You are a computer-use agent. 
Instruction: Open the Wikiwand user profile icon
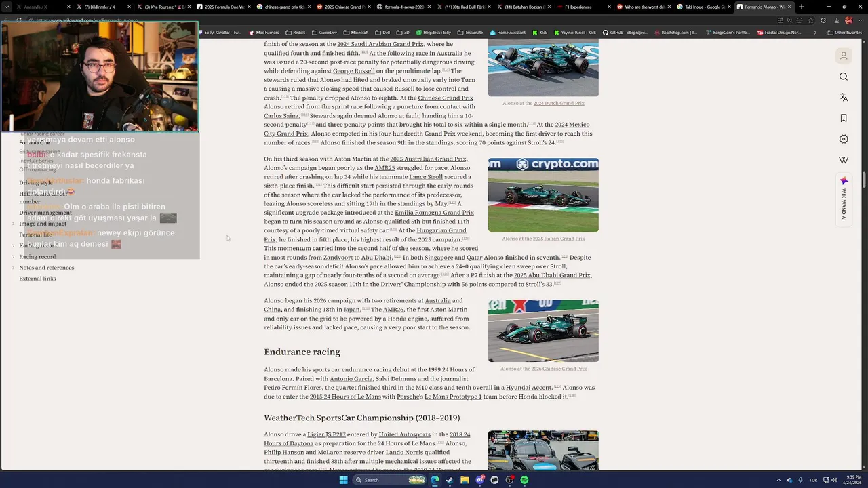tap(844, 56)
